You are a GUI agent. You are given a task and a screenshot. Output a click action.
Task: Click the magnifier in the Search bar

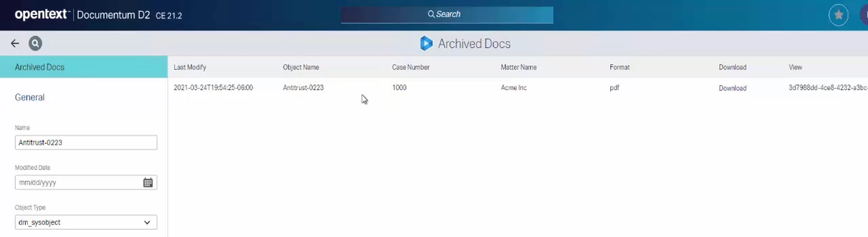coord(431,14)
